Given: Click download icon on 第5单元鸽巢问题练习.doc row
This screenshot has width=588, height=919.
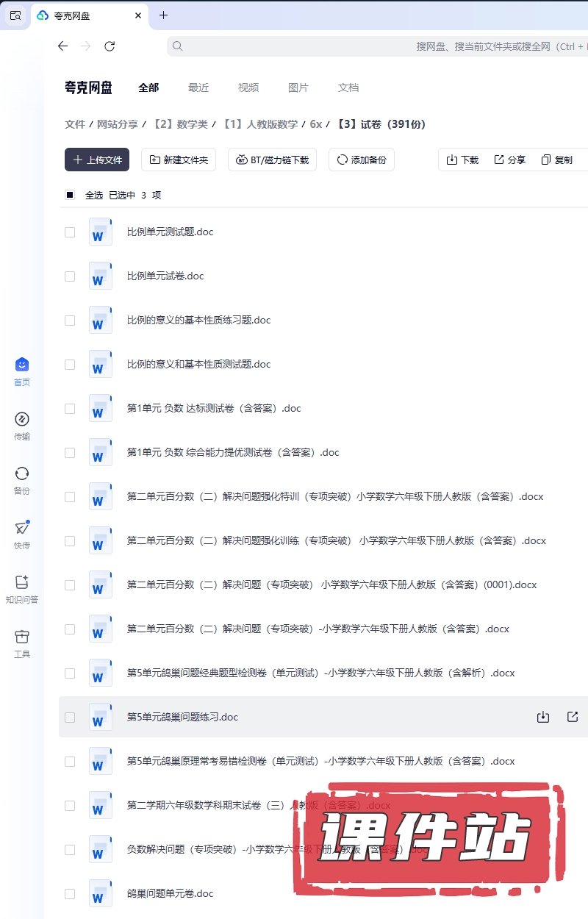Looking at the screenshot, I should point(543,717).
